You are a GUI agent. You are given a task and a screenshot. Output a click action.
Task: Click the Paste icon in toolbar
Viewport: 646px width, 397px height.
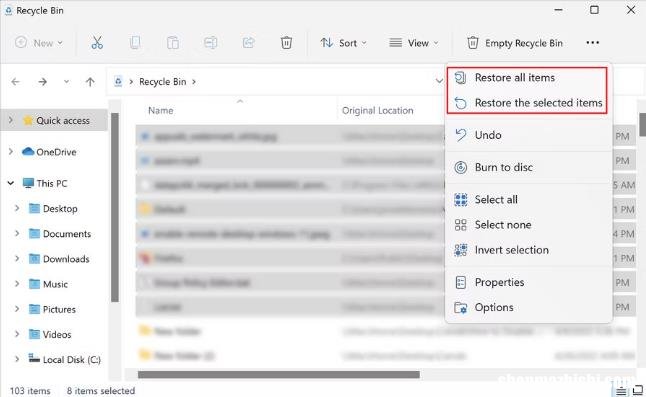pyautogui.click(x=173, y=43)
